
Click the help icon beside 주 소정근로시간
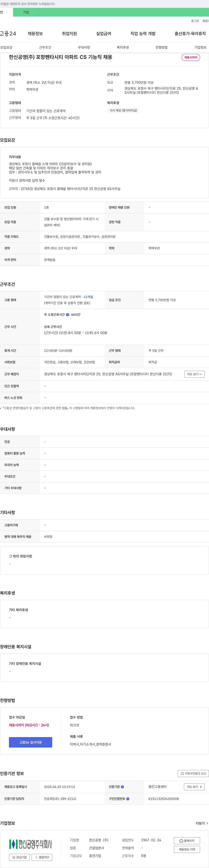click(x=67, y=315)
